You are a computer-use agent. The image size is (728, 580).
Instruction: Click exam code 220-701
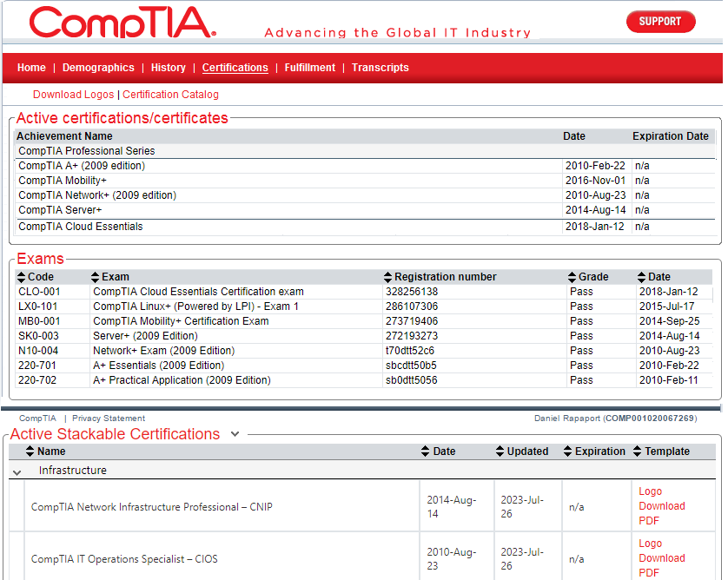tap(37, 366)
